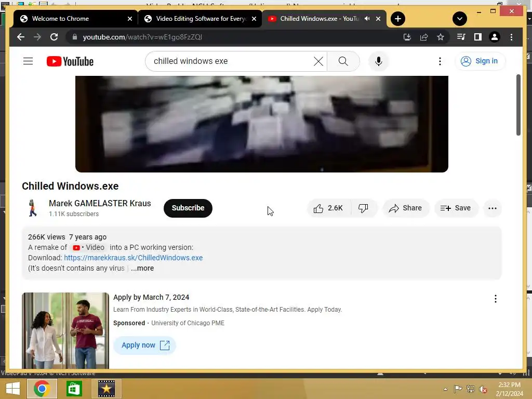Open the University of Chicago ad thumbnail
Image resolution: width=532 pixels, height=399 pixels.
coord(65,330)
